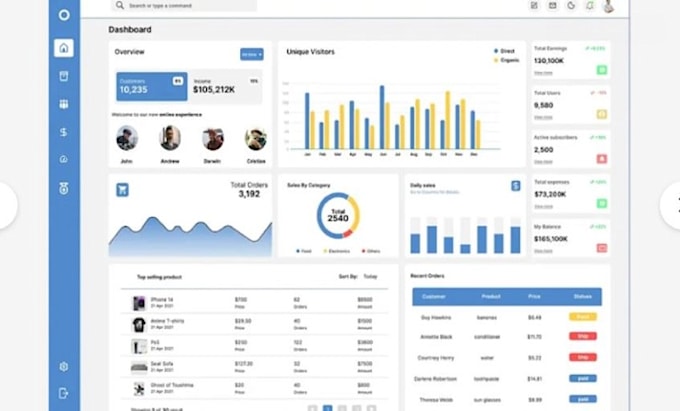Open the box archive icon in sidebar
680x411 pixels.
point(64,76)
